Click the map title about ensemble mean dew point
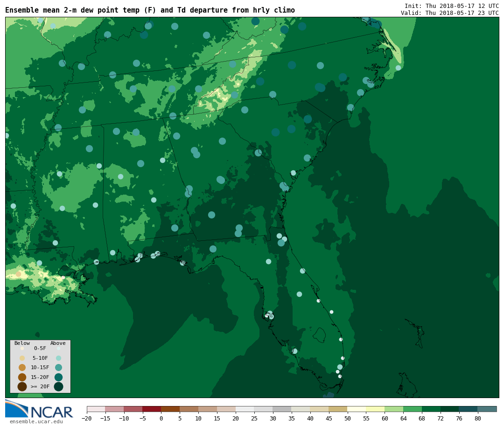Image resolution: width=504 pixels, height=427 pixels. click(x=150, y=10)
